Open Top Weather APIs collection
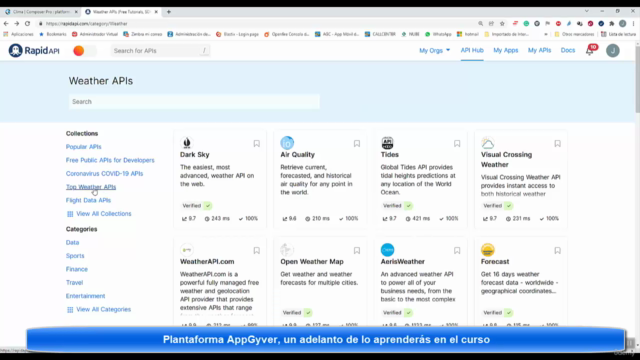640x360 pixels. point(91,187)
